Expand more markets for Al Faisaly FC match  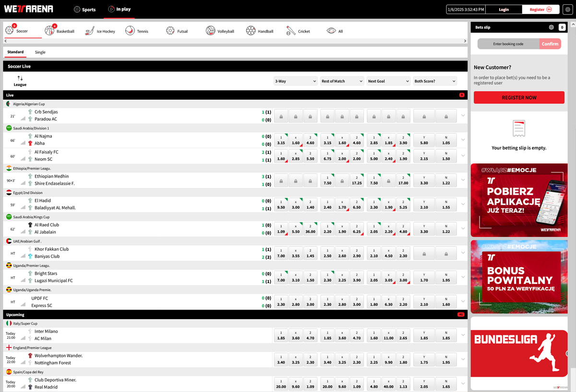coord(463,155)
